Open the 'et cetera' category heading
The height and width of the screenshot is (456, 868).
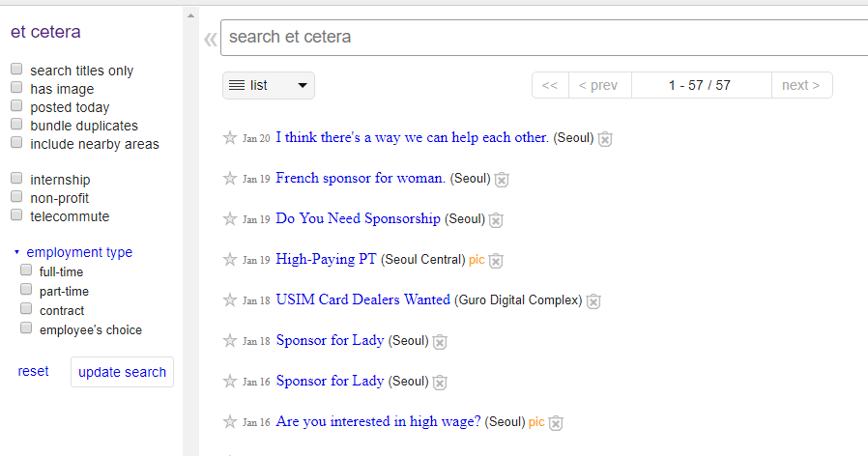45,32
